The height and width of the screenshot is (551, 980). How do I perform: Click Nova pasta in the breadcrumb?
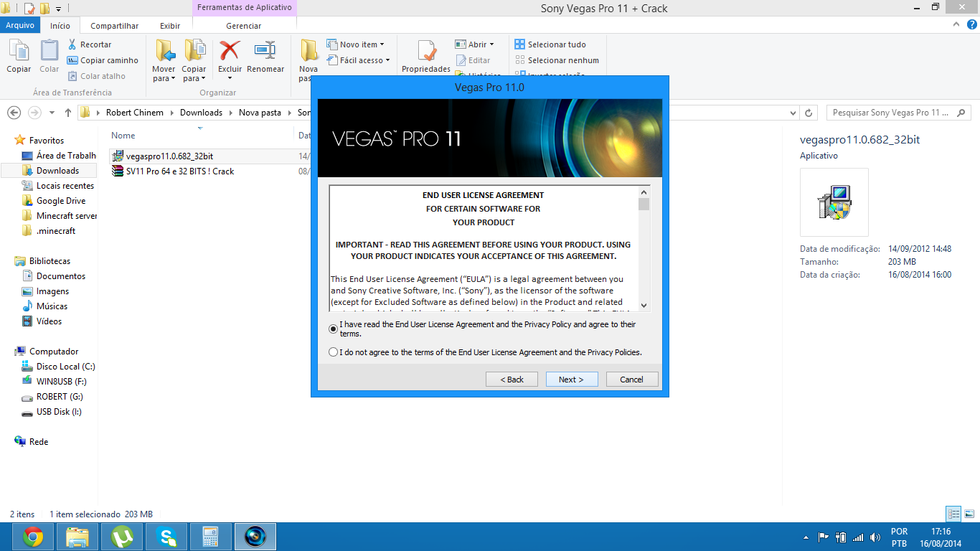point(260,113)
